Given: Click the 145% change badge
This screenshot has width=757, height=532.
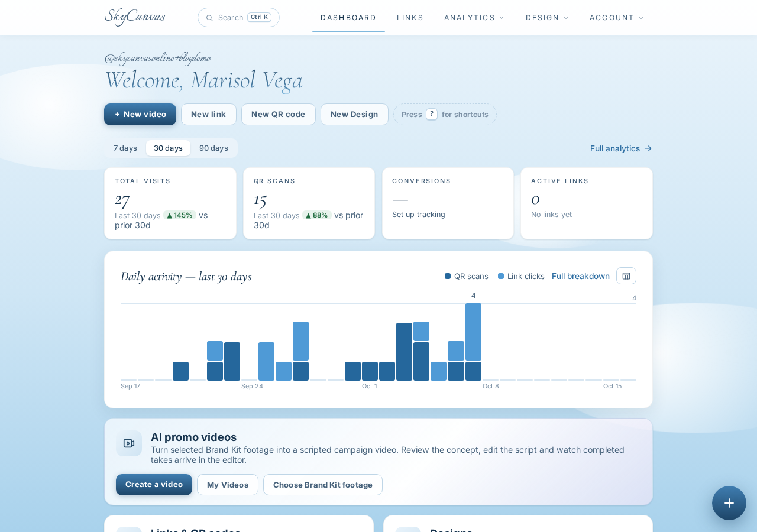Looking at the screenshot, I should pyautogui.click(x=180, y=215).
